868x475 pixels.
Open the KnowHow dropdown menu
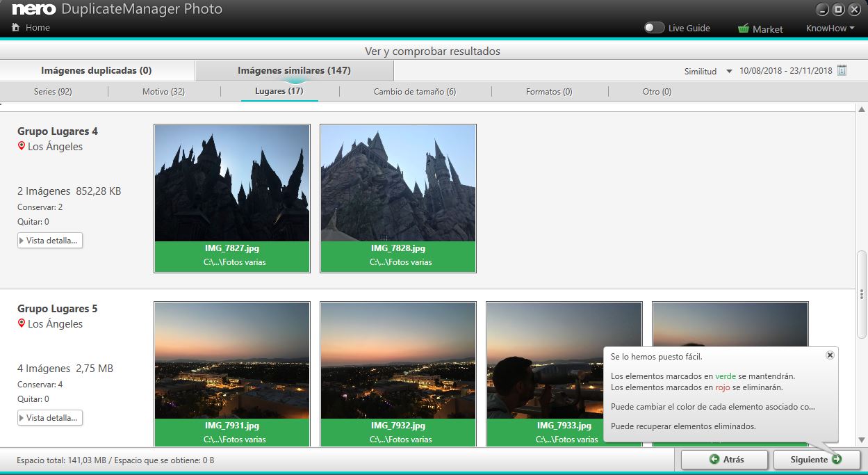coord(830,29)
